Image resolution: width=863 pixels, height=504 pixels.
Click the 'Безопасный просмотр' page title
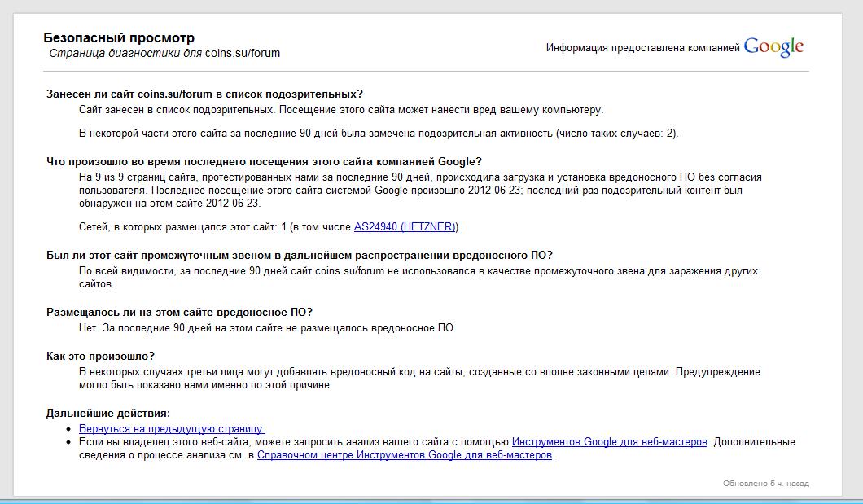pos(119,38)
